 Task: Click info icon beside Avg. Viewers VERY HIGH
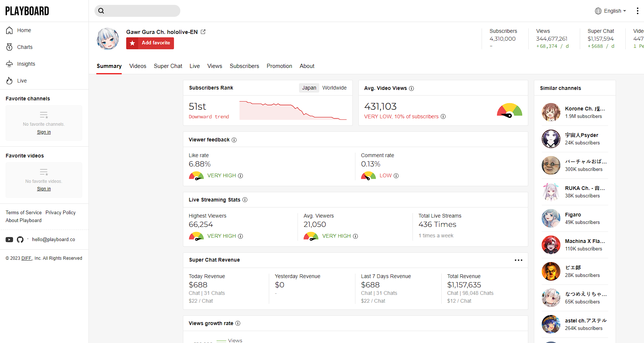[x=355, y=236]
